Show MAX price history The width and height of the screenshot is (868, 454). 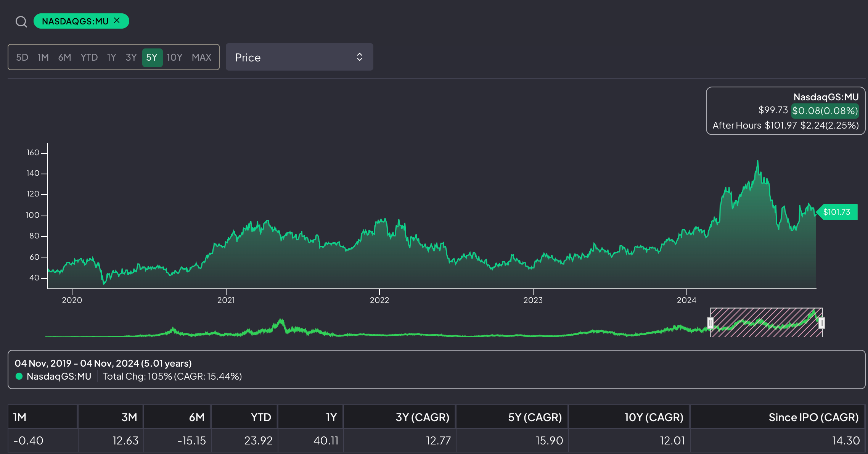click(x=201, y=57)
